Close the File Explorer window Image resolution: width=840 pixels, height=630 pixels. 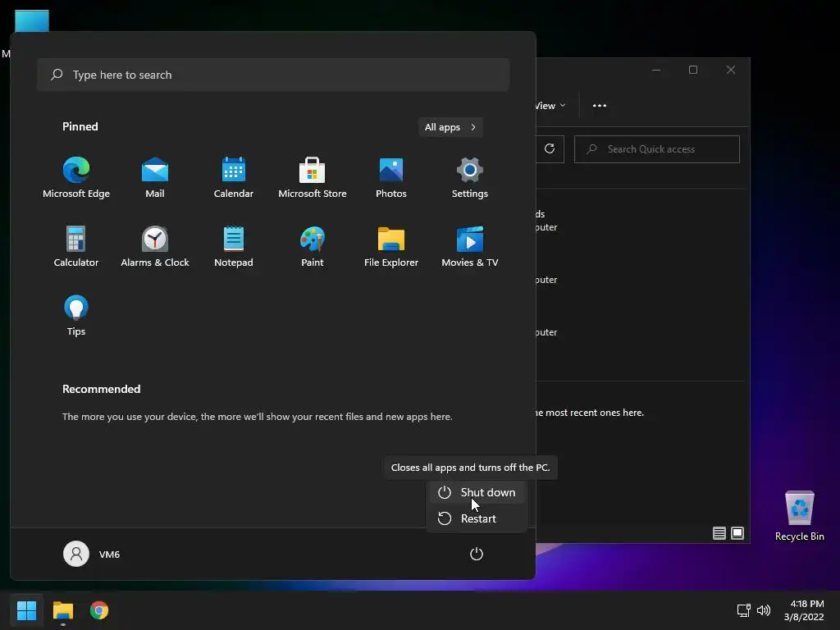point(731,71)
